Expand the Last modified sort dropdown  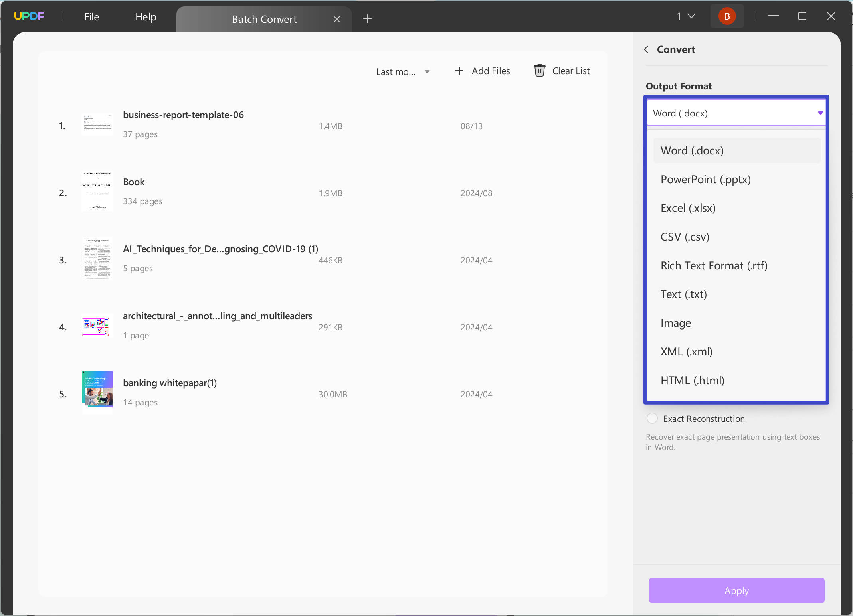coord(403,72)
